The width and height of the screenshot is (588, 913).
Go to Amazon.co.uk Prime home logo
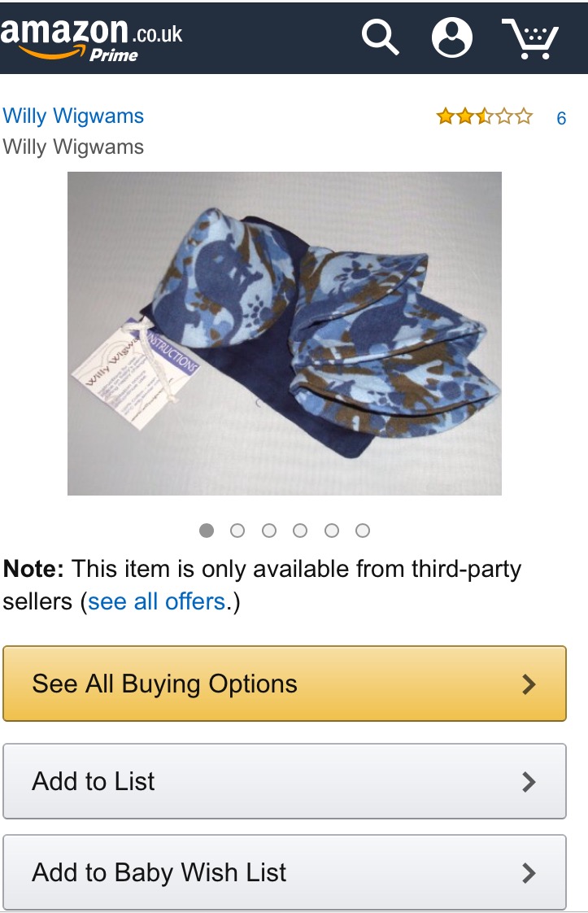tap(91, 38)
